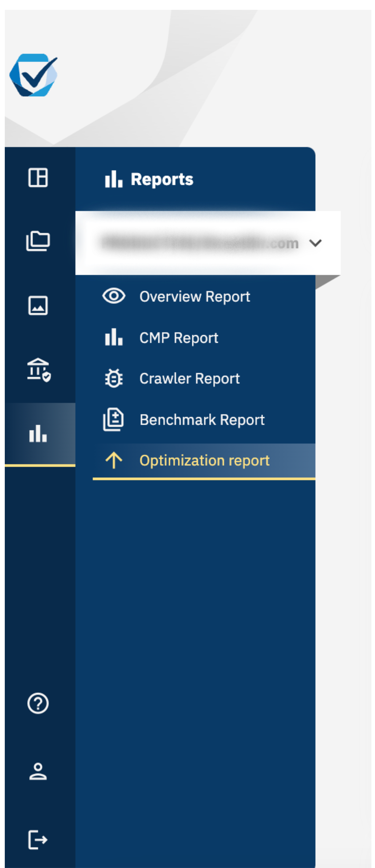
Task: Click the bar chart icon beside CMP Report
Action: (x=114, y=337)
